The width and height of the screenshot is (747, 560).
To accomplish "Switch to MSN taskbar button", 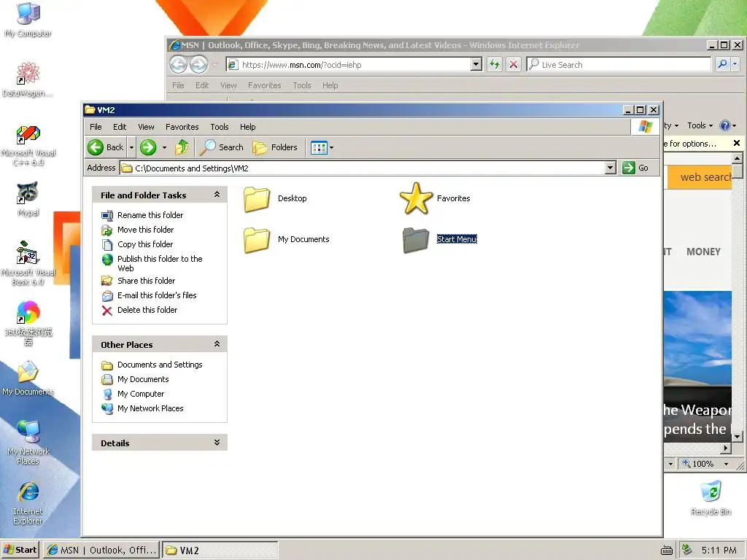I will [x=101, y=550].
